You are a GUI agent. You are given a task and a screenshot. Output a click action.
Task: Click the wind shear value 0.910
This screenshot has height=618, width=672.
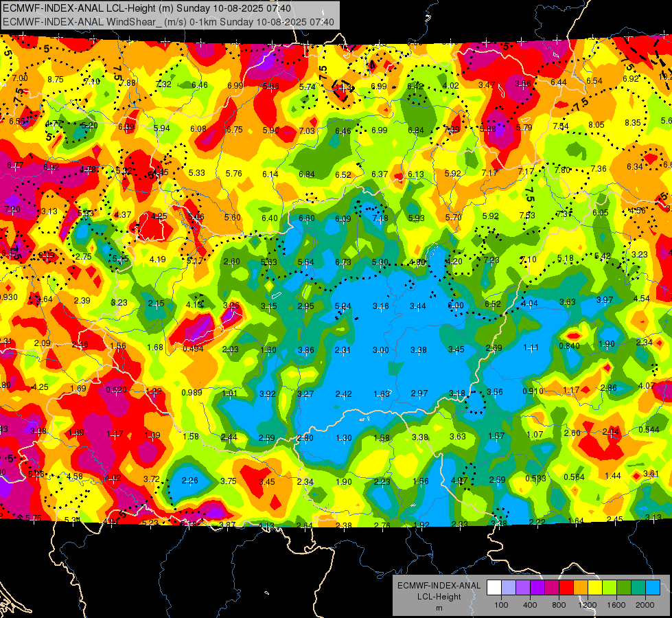[x=533, y=391]
